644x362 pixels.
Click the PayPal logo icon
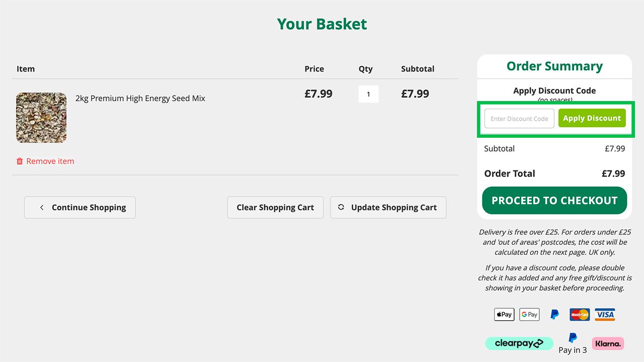click(554, 315)
